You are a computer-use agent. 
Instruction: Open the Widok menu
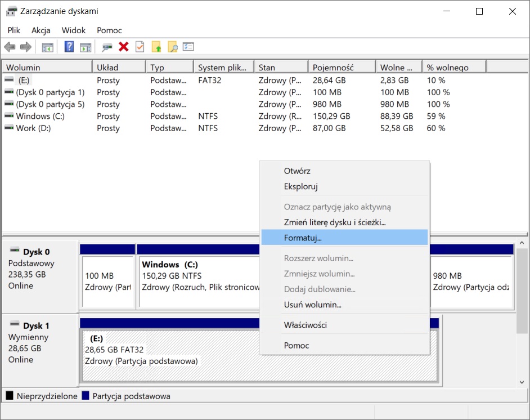[74, 30]
